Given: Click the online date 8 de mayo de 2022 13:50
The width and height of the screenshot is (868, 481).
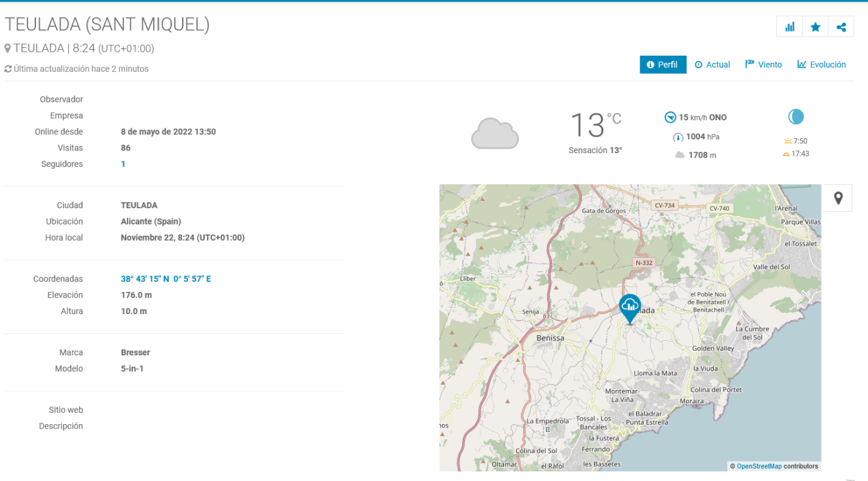Looking at the screenshot, I should [168, 132].
